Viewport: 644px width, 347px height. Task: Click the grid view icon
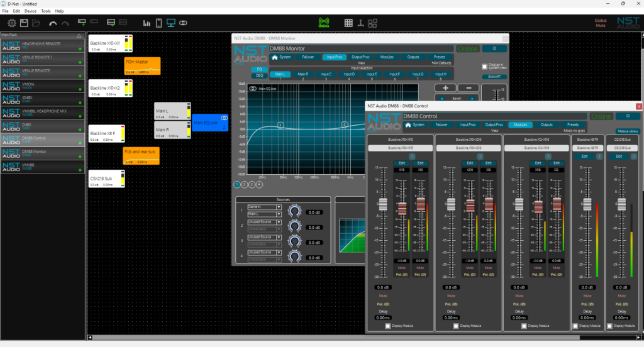(348, 23)
